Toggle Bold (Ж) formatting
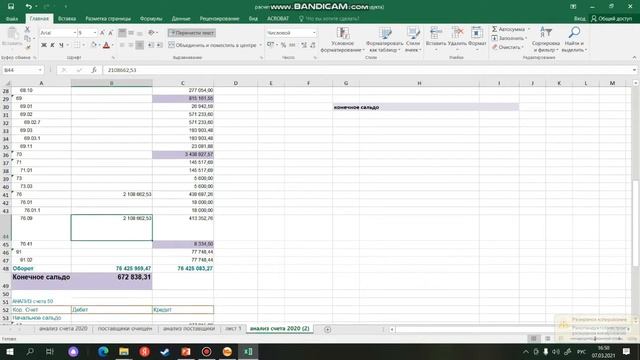 click(44, 45)
